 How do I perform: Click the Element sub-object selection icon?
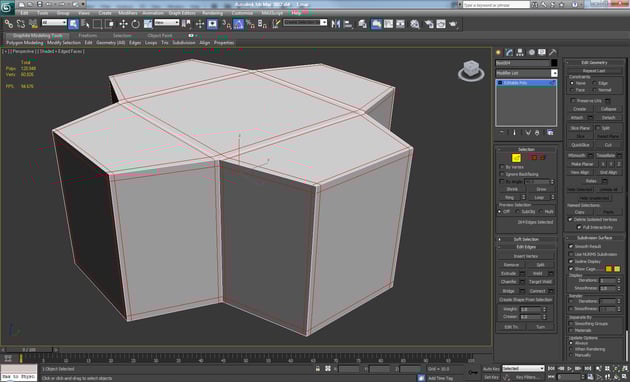[542, 158]
